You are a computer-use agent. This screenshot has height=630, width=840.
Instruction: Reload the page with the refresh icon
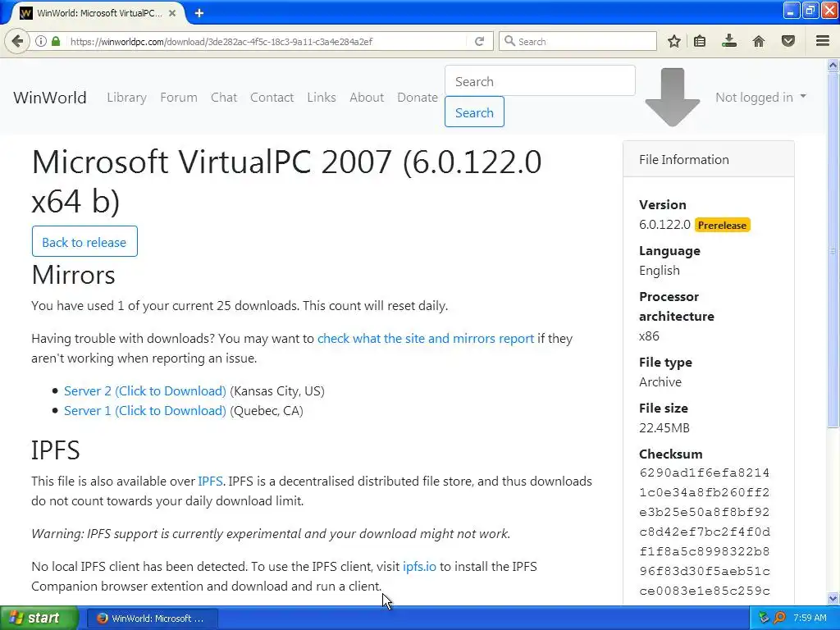479,41
